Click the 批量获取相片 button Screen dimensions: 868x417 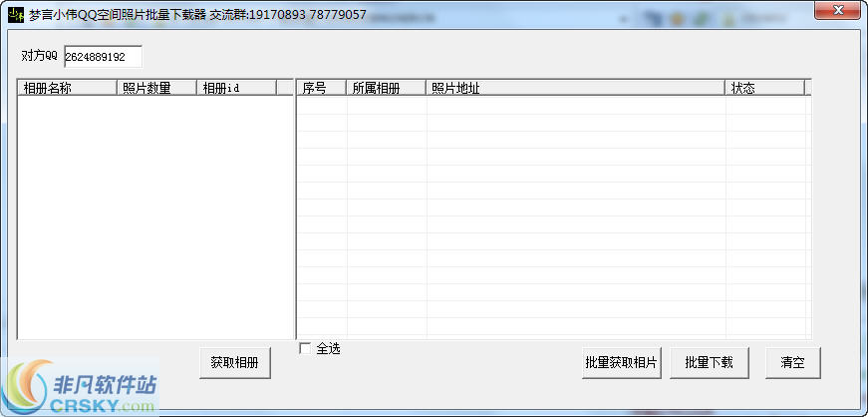[621, 363]
